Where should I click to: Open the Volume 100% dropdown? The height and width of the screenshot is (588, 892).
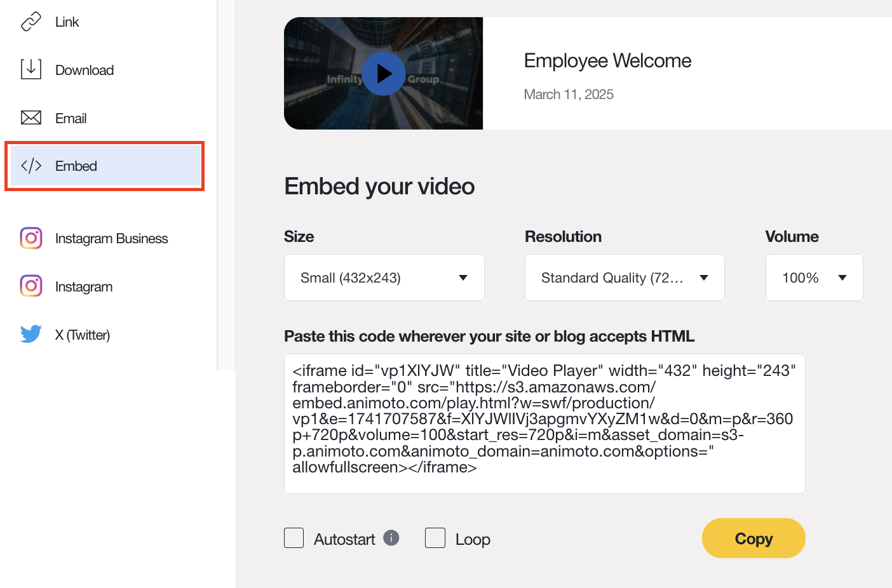coord(814,277)
